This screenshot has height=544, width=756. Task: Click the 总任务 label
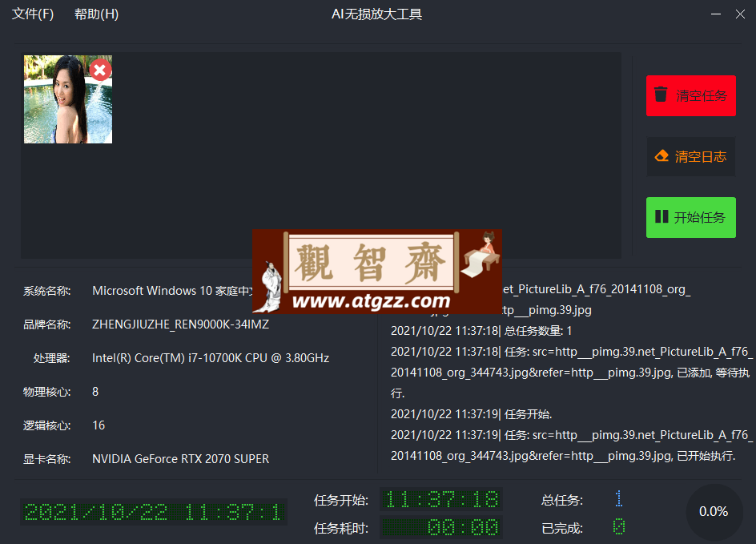pos(561,500)
